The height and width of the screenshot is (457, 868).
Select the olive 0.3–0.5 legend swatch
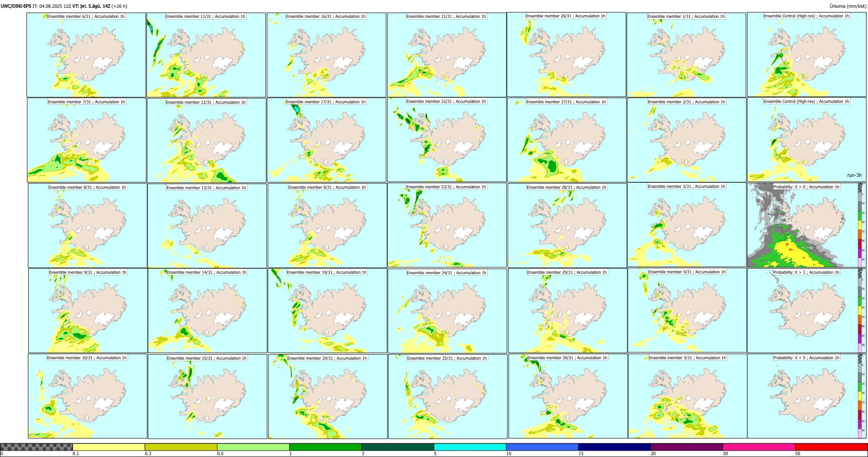(181, 447)
